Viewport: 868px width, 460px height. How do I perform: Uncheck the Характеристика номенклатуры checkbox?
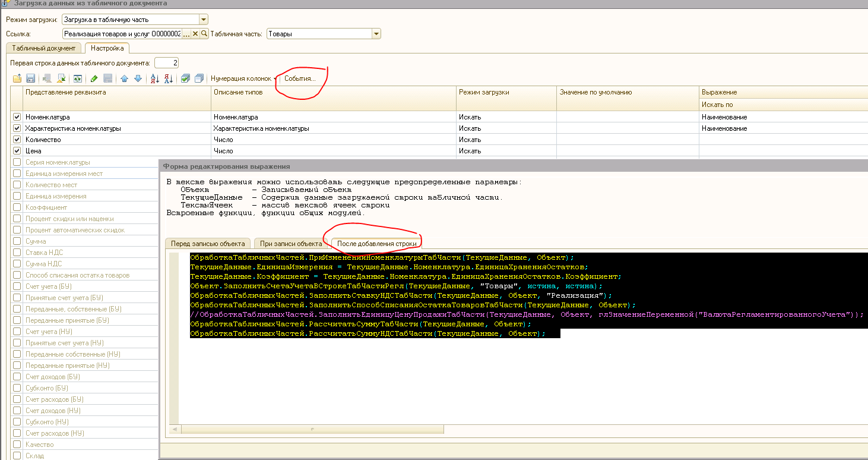17,128
